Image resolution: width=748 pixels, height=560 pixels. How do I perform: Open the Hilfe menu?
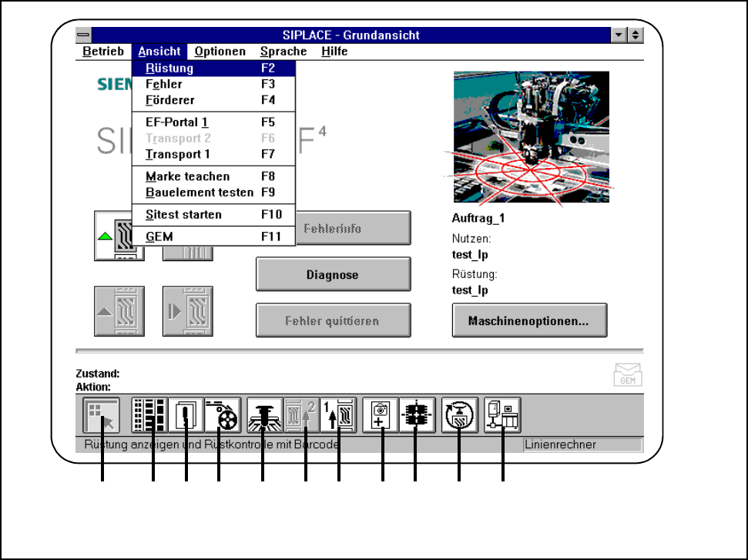pyautogui.click(x=334, y=51)
